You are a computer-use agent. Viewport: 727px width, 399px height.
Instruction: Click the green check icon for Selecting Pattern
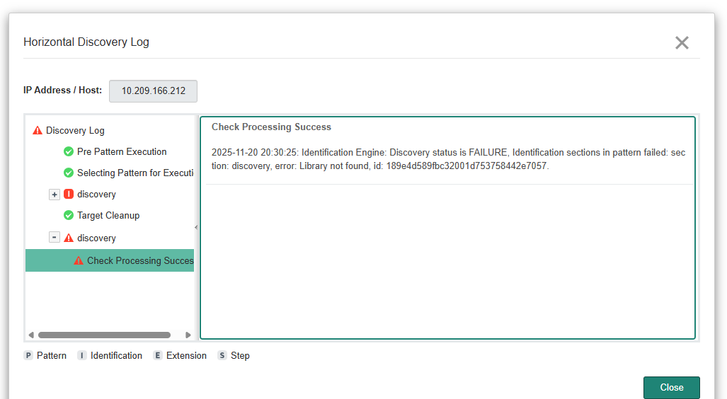[69, 173]
